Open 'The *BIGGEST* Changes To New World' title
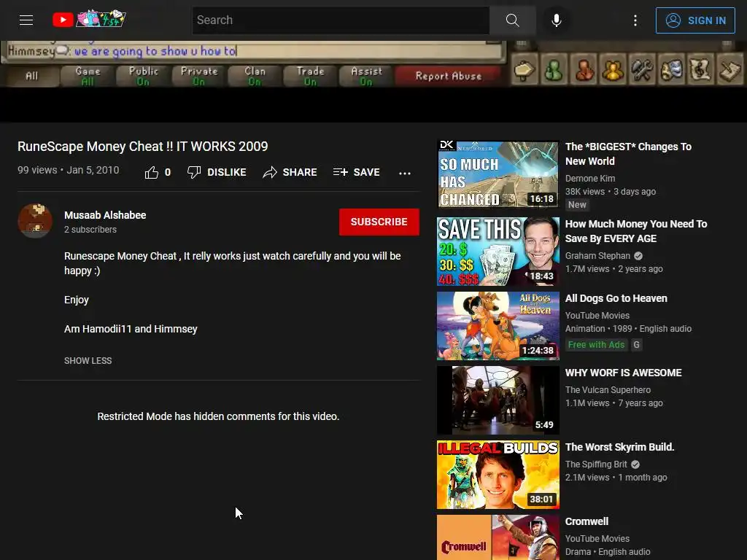Screen dimensions: 747x560 tap(628, 154)
